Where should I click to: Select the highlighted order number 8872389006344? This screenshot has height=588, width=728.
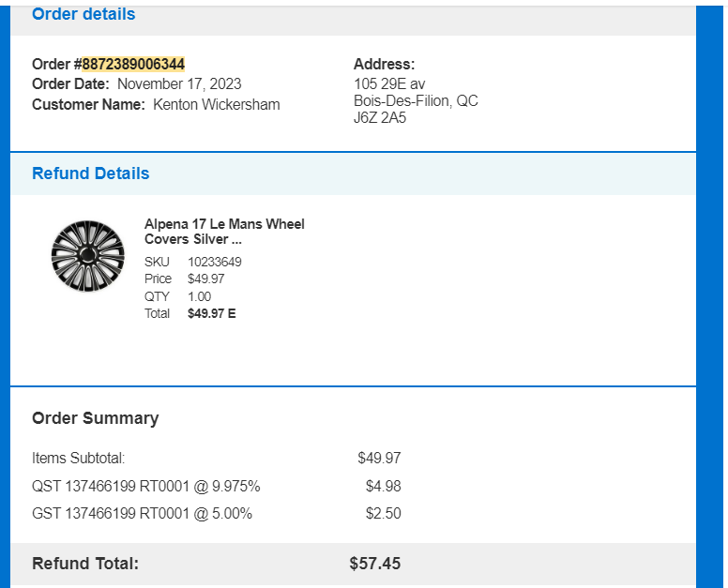133,64
